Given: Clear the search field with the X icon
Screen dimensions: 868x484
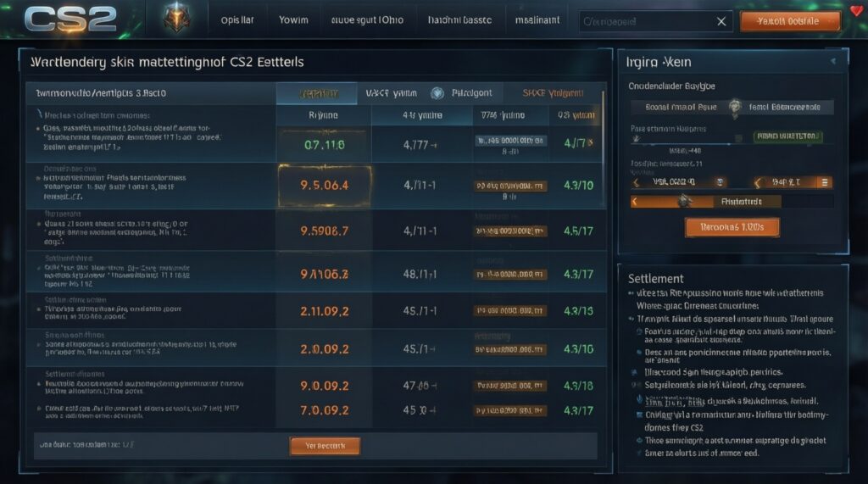Looking at the screenshot, I should coord(721,21).
